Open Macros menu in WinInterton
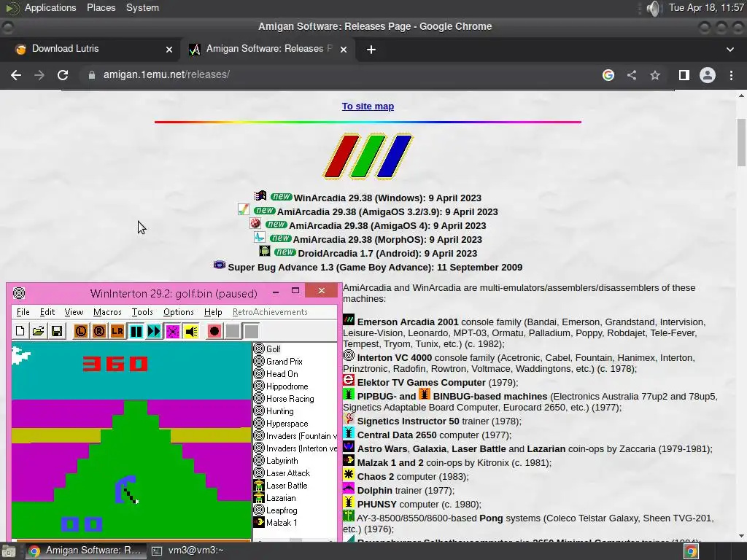 (x=107, y=312)
